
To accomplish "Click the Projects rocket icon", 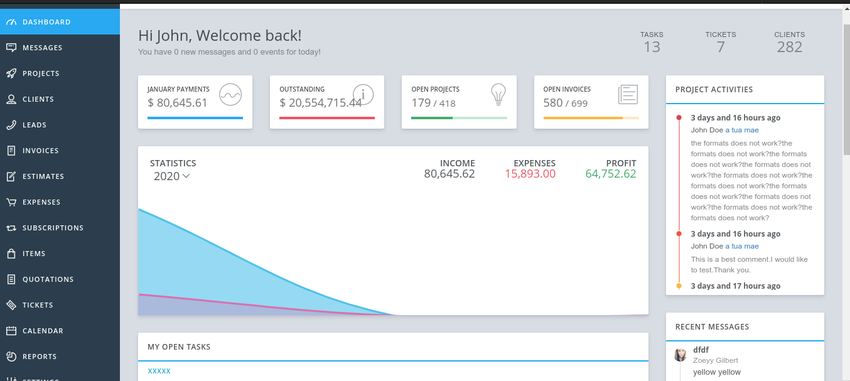I will click(x=11, y=74).
